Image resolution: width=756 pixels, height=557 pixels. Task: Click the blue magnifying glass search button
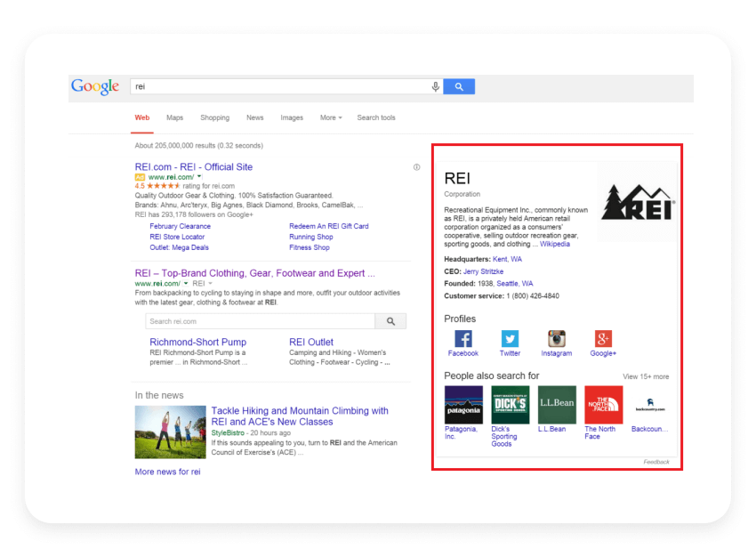point(458,85)
